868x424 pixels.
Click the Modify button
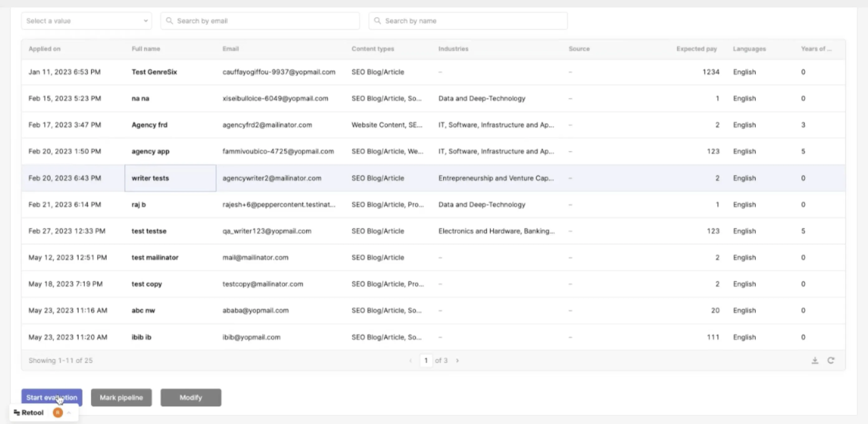point(191,398)
